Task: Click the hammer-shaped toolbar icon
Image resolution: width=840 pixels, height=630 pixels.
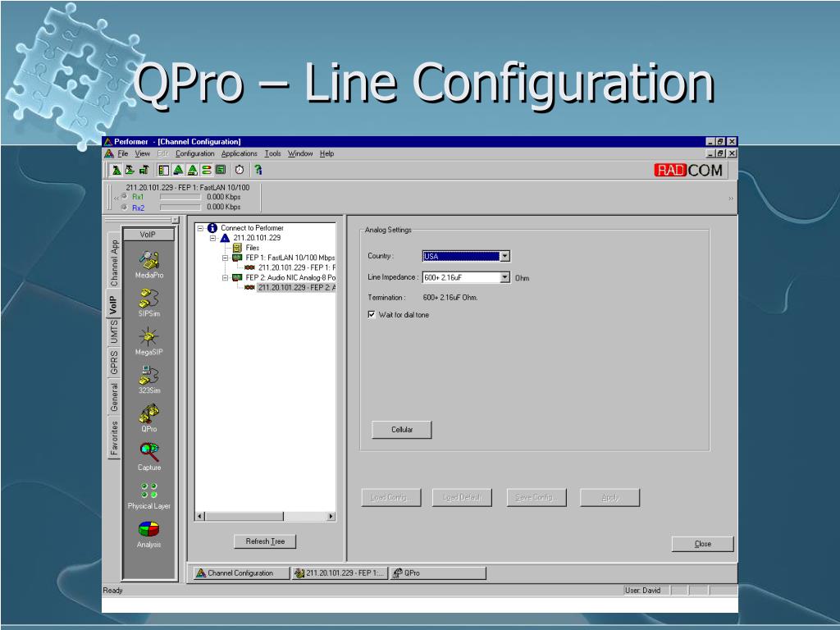Action: [144, 170]
